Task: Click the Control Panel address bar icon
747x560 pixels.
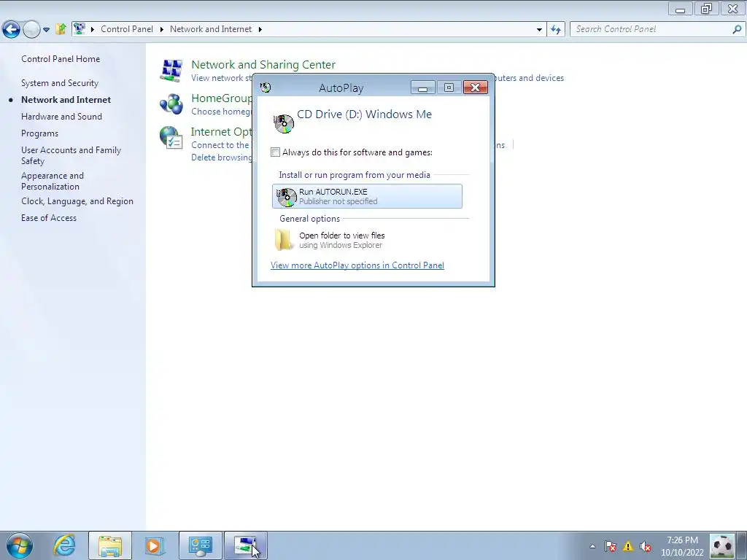Action: (80, 29)
